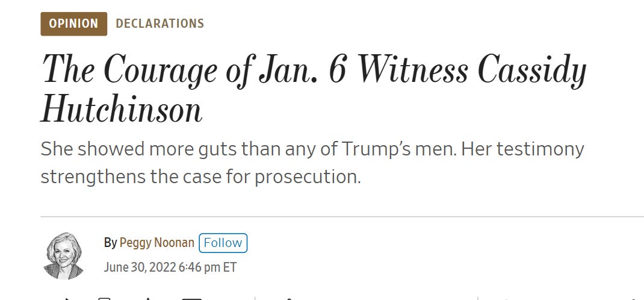This screenshot has height=300, width=644.
Task: Click "Her testimony" in the subheadline
Action: point(522,149)
